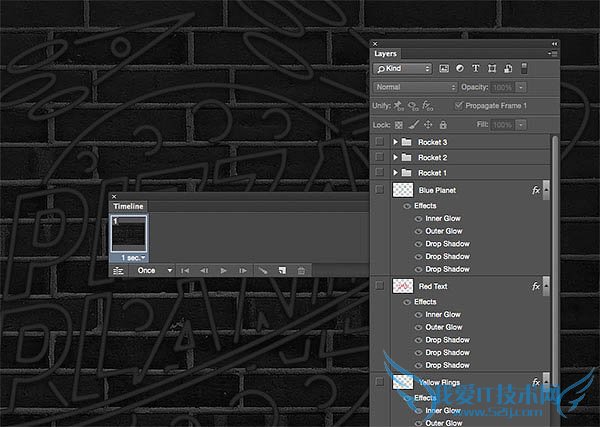Click the pixel layer filter icon
Screen dimensions: 600x427
click(x=445, y=69)
